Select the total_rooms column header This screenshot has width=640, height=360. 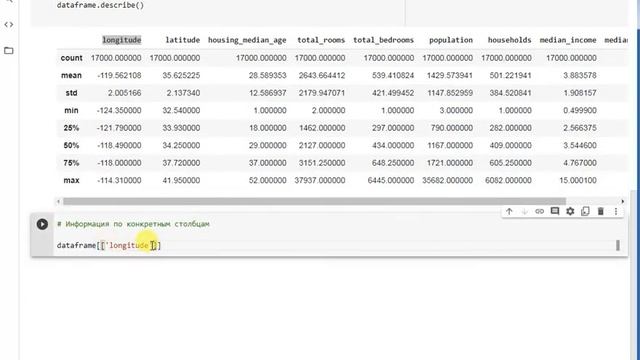[x=321, y=40]
